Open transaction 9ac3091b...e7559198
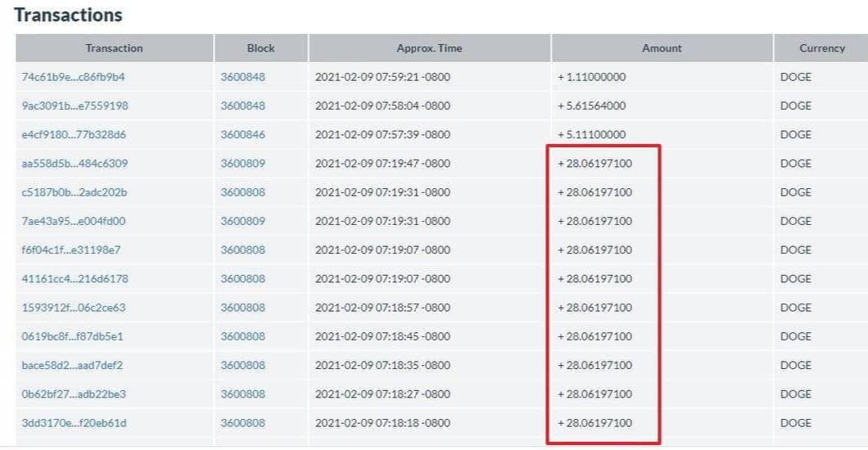 point(75,106)
